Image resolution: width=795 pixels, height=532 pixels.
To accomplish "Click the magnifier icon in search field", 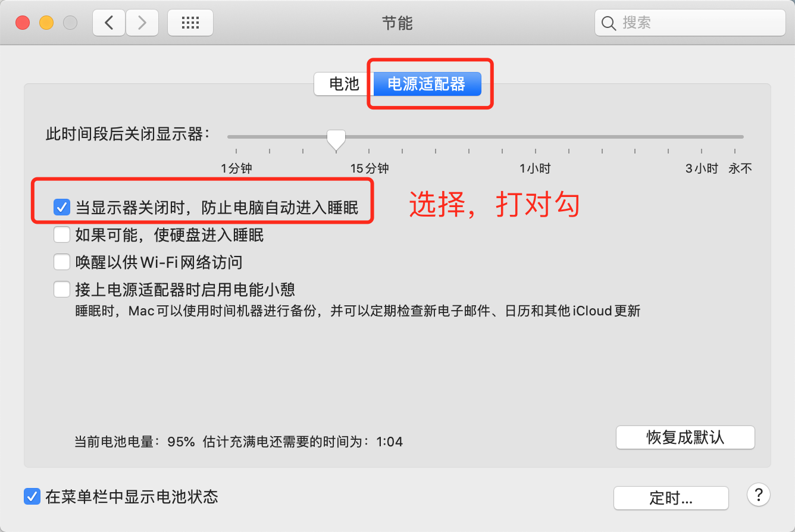I will pos(608,23).
